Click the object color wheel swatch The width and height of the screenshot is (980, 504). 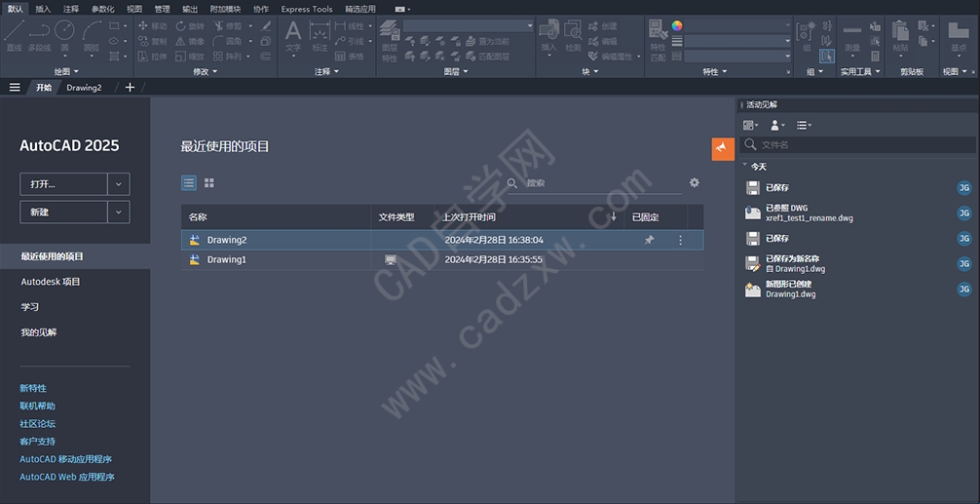(677, 25)
